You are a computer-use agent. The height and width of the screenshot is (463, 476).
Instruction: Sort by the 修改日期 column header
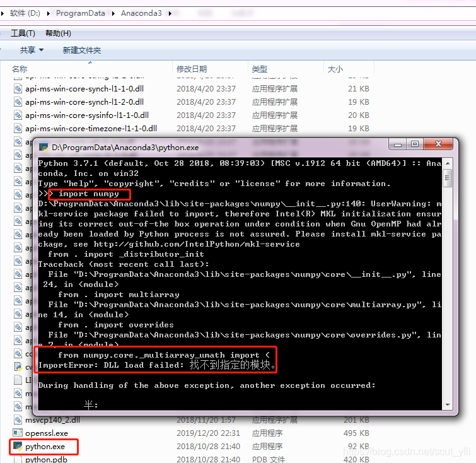point(192,69)
